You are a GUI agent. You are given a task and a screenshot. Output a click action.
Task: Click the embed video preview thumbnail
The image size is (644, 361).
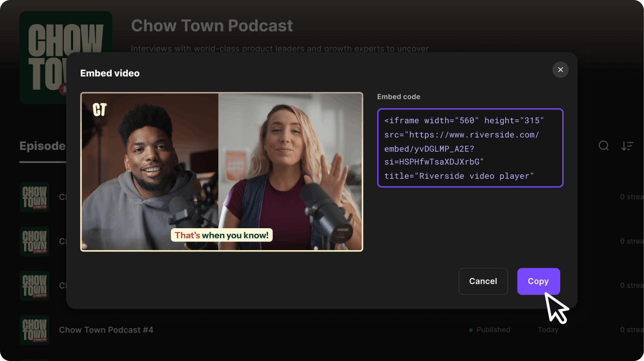(x=222, y=172)
